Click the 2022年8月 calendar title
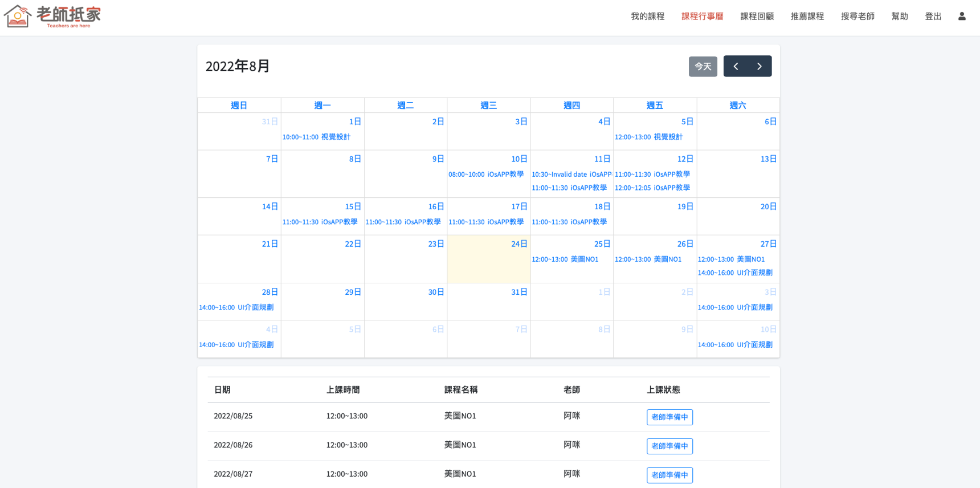This screenshot has width=980, height=488. (x=238, y=66)
